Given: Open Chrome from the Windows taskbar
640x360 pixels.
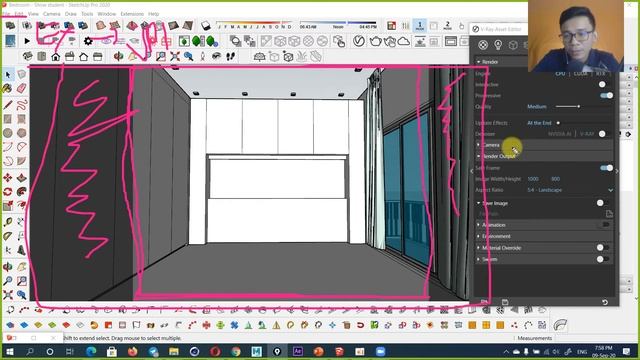Looking at the screenshot, I should 236,351.
